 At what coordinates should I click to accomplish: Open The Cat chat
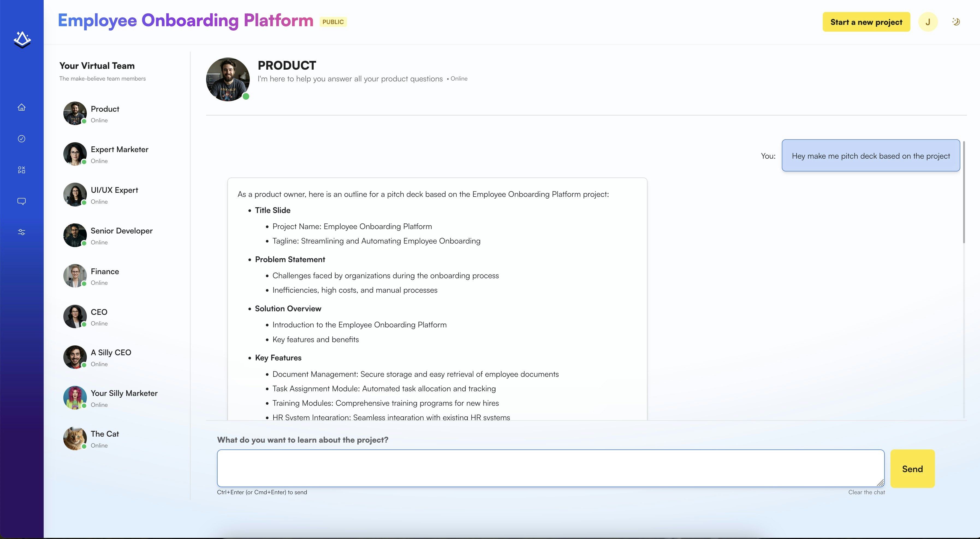click(x=105, y=439)
